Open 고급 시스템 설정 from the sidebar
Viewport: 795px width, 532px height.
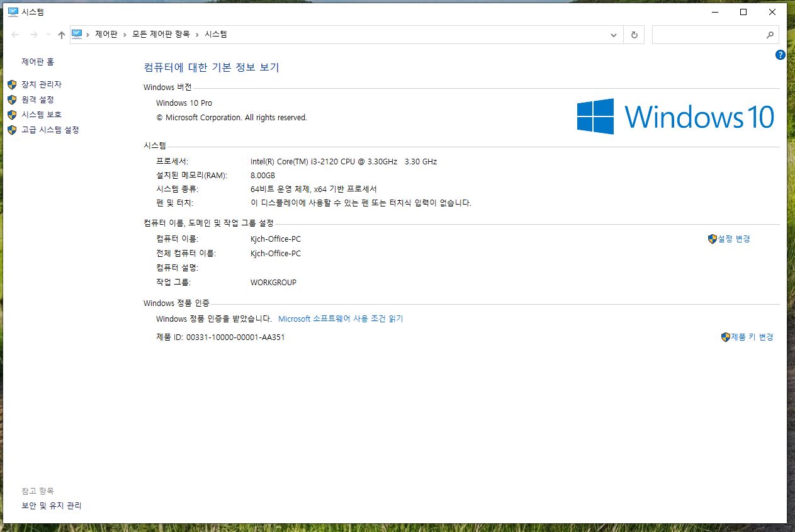coord(50,130)
